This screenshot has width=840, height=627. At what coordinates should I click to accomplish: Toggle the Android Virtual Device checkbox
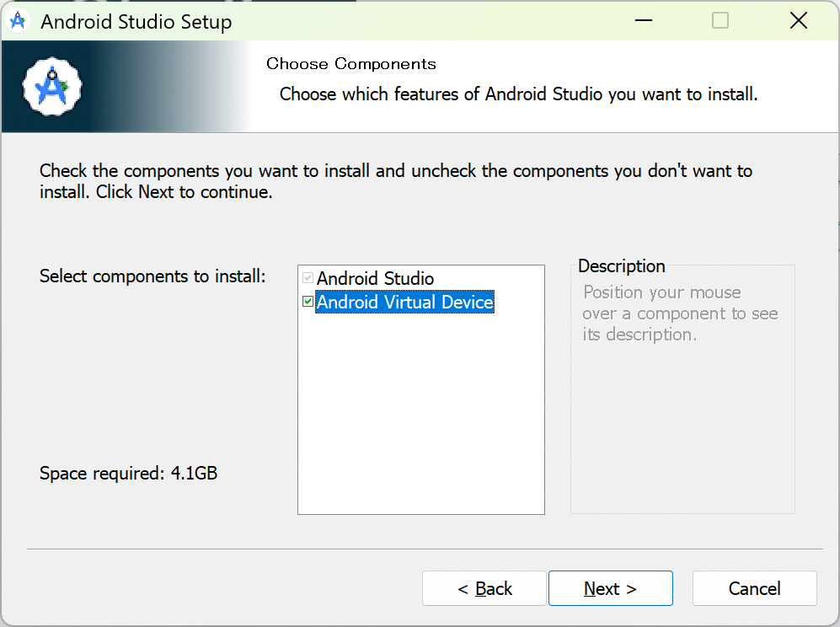coord(308,302)
